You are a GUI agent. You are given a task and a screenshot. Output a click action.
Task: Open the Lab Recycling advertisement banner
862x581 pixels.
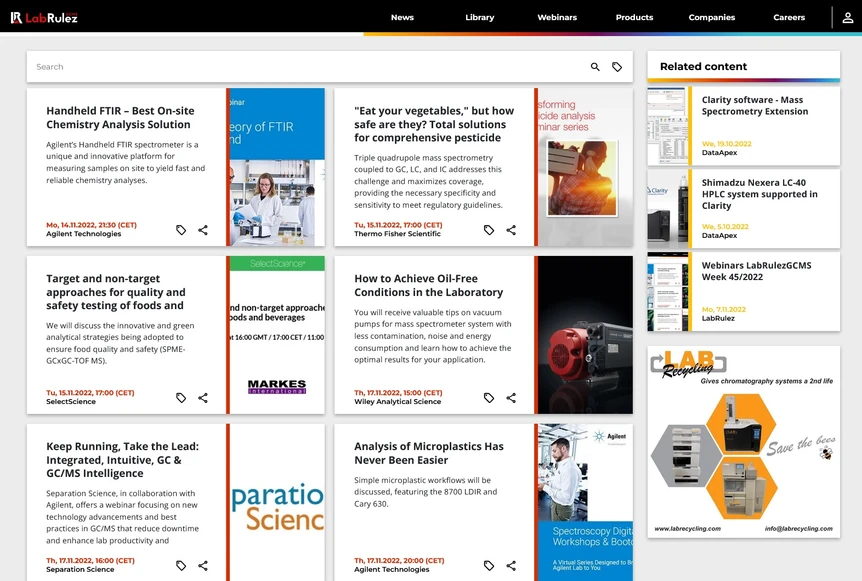point(743,442)
